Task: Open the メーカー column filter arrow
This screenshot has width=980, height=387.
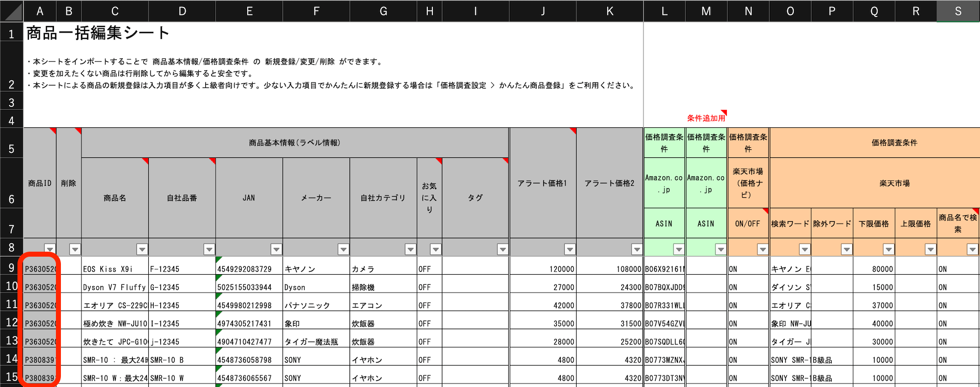Action: click(343, 249)
